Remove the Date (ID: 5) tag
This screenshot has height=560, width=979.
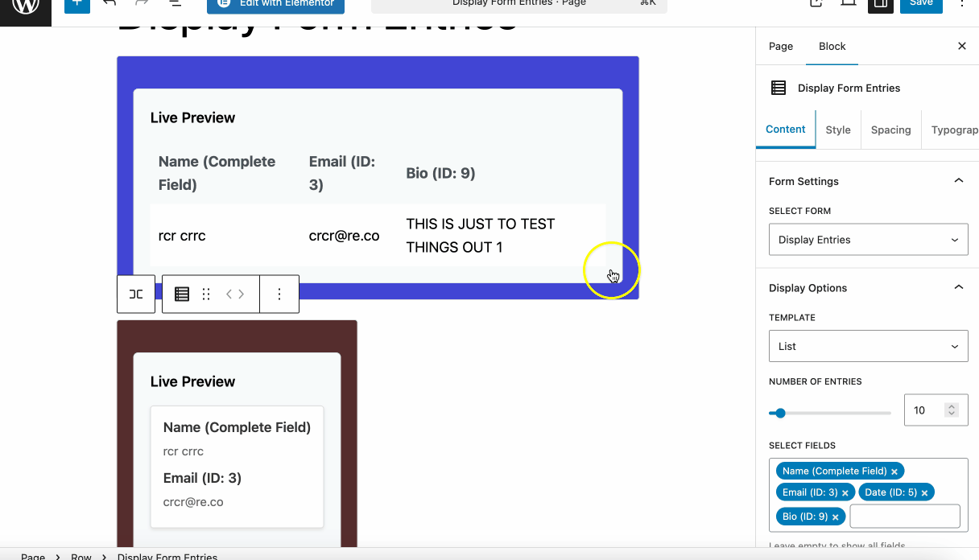pyautogui.click(x=924, y=492)
